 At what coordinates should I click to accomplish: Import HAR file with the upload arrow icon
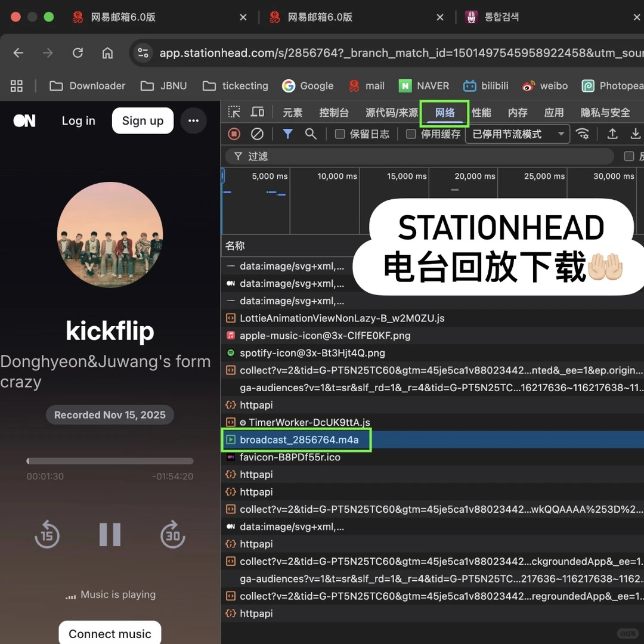612,134
